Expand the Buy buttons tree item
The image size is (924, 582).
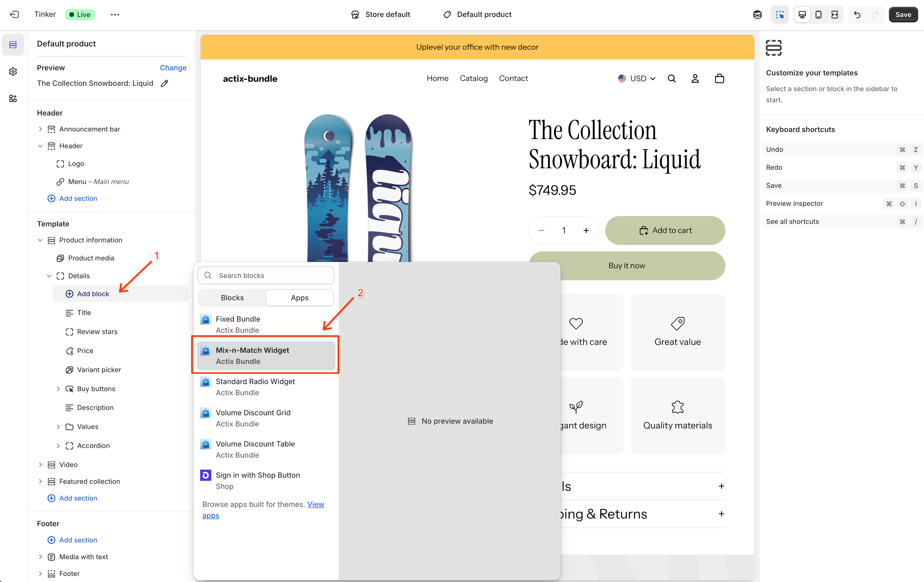pos(58,388)
